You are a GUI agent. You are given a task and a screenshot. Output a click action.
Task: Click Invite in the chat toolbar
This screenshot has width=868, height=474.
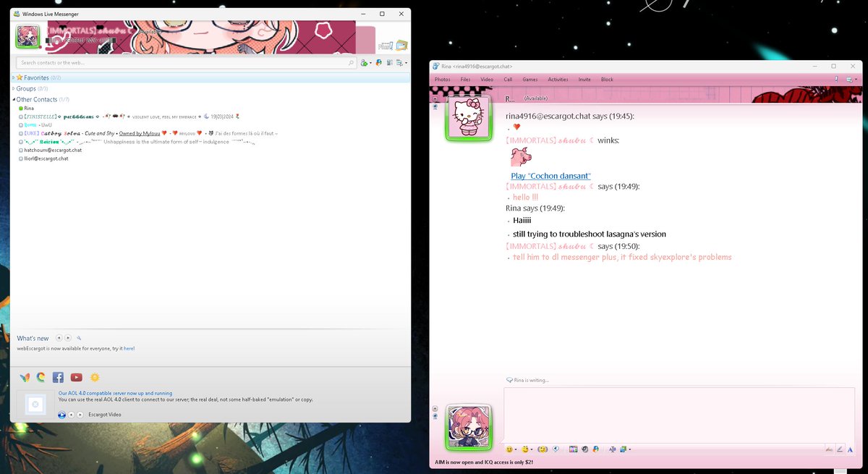(584, 80)
